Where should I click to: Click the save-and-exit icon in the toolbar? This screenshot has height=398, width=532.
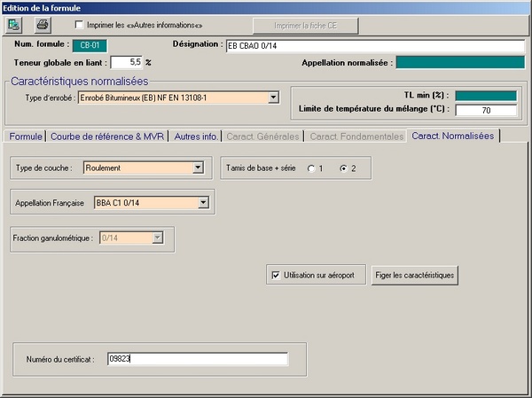pos(15,25)
